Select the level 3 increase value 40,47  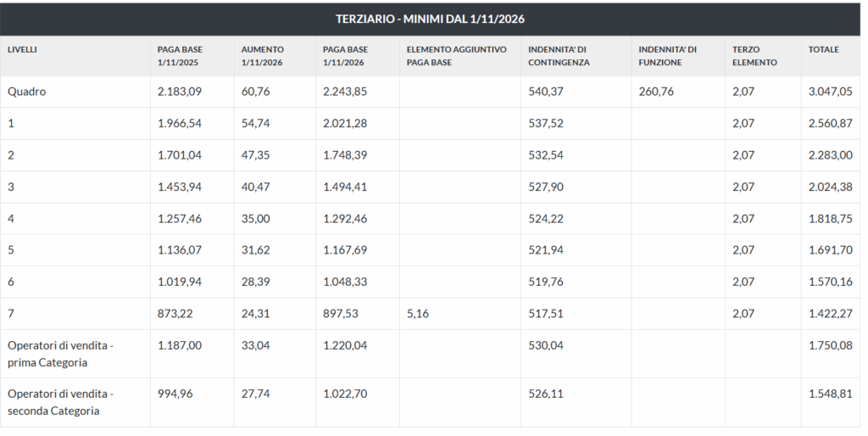tap(256, 187)
